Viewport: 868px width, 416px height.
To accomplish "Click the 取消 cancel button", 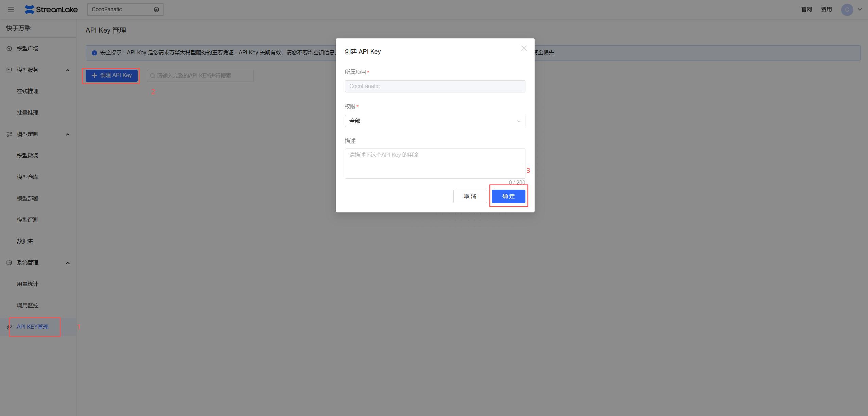I will coord(470,196).
